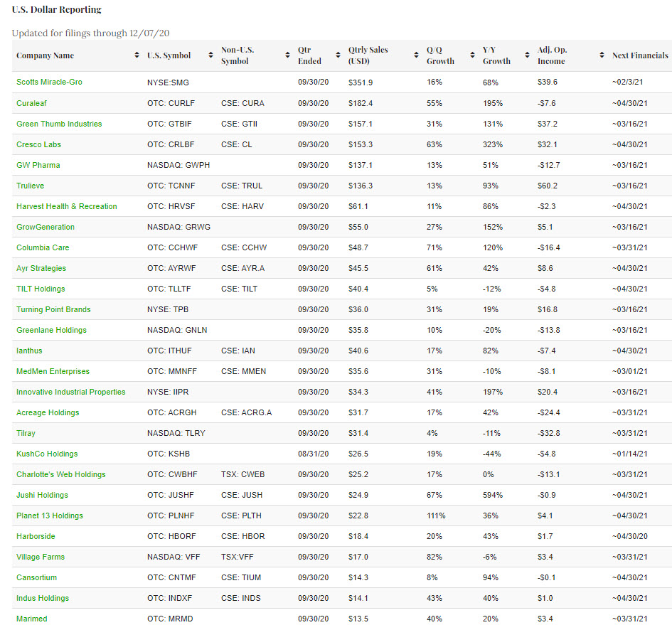Open the Scotts Miracle-Gro company link
This screenshot has width=672, height=625.
[49, 82]
